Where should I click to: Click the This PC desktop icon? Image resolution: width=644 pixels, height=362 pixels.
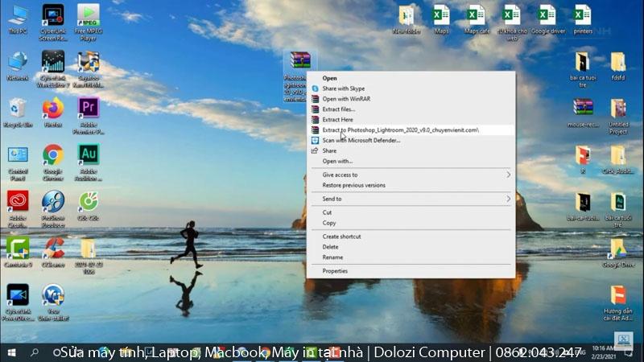click(17, 15)
